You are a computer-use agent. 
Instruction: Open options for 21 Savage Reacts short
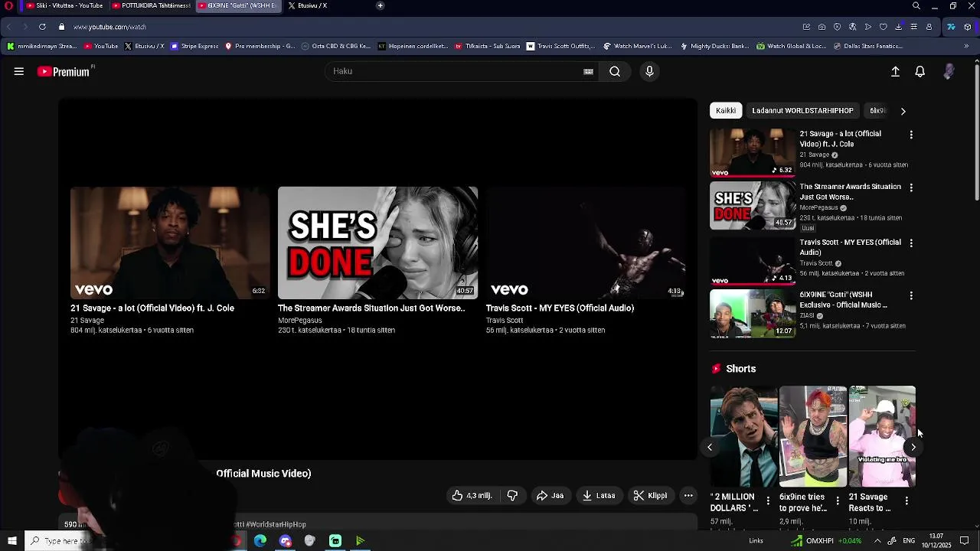(906, 500)
